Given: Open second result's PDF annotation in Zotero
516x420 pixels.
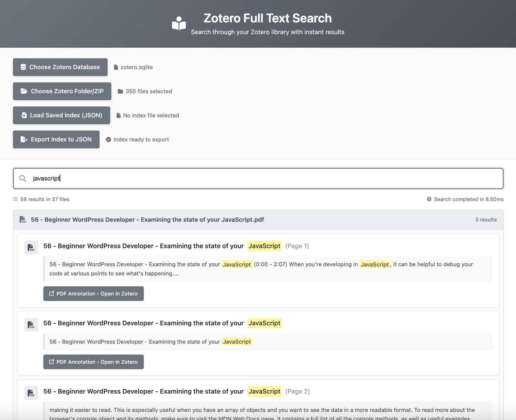Looking at the screenshot, I should (94, 362).
